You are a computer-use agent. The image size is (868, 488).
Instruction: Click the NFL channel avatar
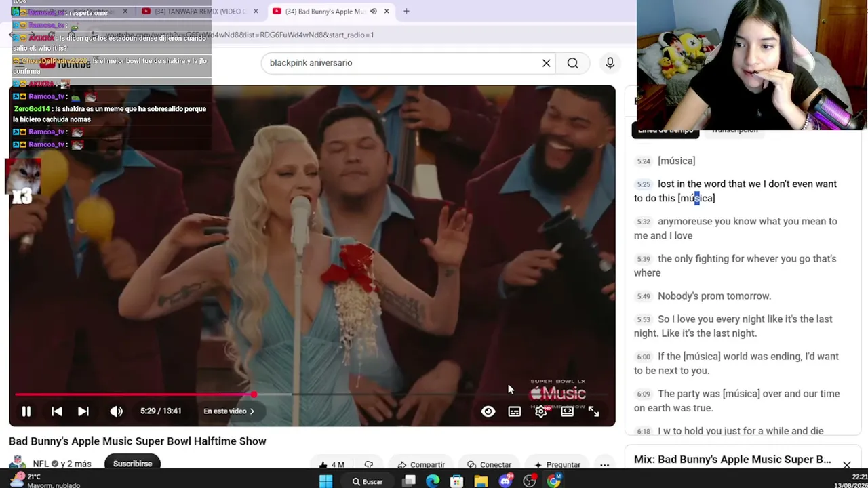click(x=18, y=464)
